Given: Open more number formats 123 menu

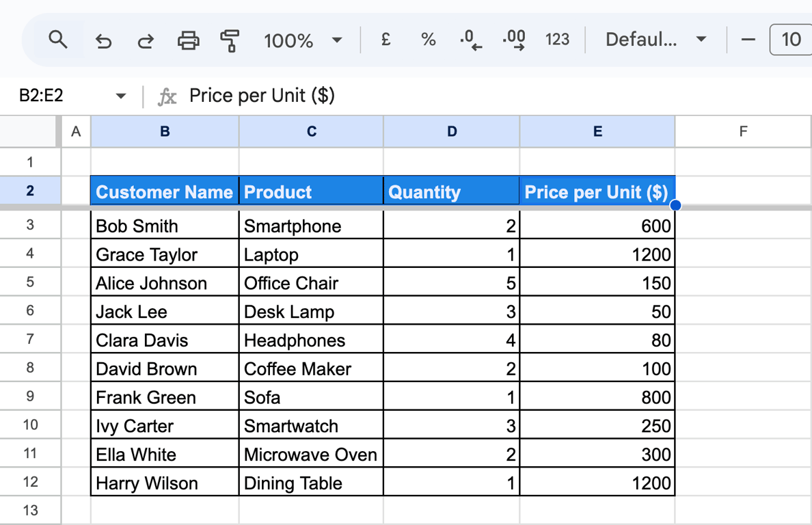Looking at the screenshot, I should tap(557, 40).
